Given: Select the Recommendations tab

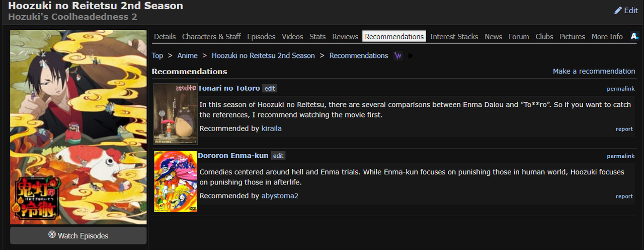Looking at the screenshot, I should click(394, 36).
